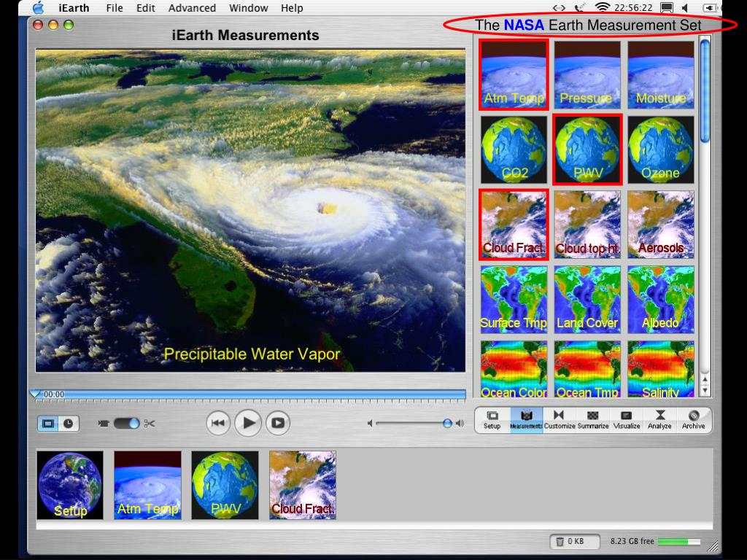747x560 pixels.
Task: Pick the Albedo map tile
Action: point(661,300)
